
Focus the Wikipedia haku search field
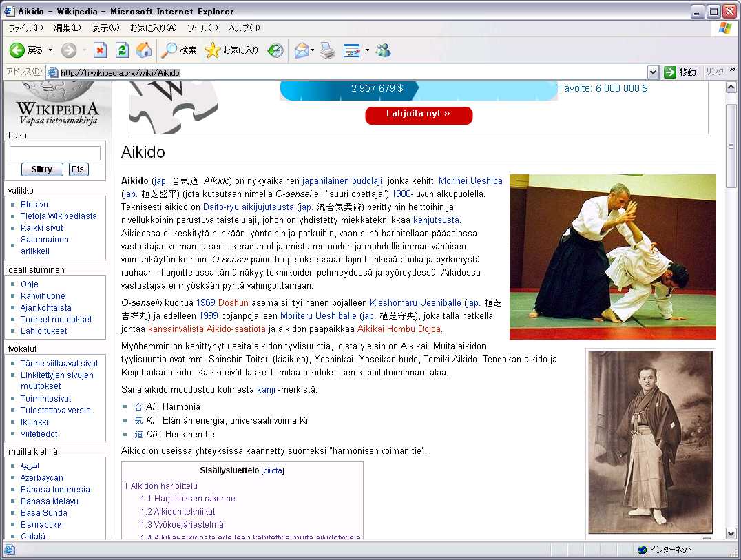(x=55, y=153)
